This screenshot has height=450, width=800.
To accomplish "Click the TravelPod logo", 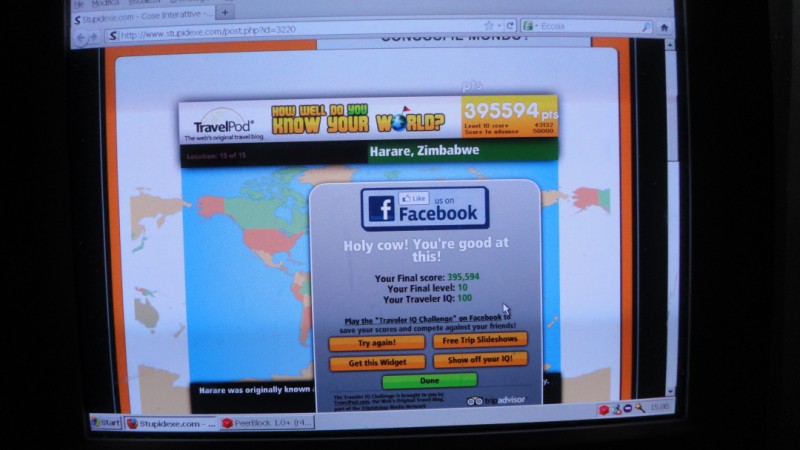I will (223, 126).
